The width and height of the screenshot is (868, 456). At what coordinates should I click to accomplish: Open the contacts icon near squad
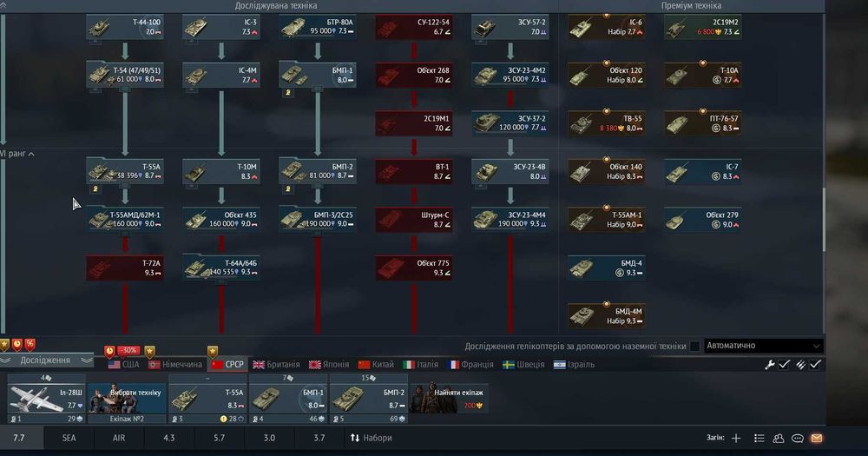[779, 438]
